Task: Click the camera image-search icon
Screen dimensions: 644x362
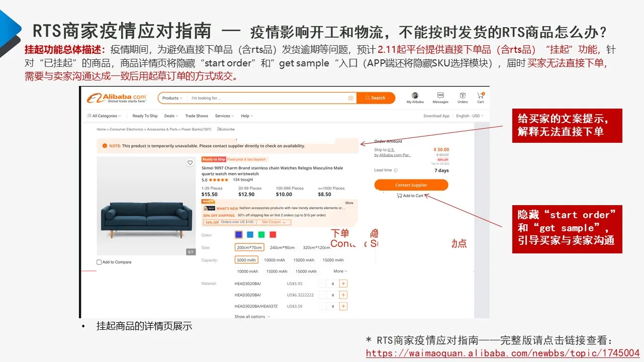Action: click(350, 98)
